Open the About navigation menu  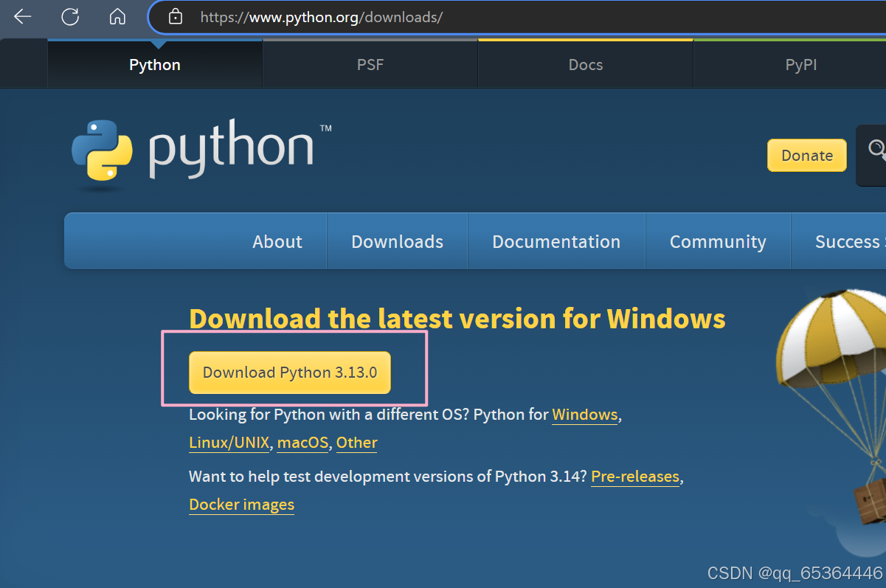pos(277,242)
